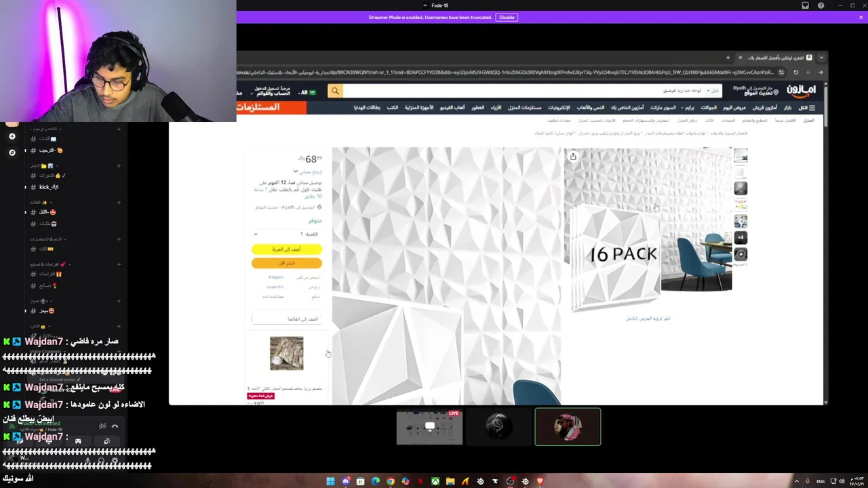Open the Discord help question mark icon
Screen dimensions: 868x488
(x=821, y=5)
